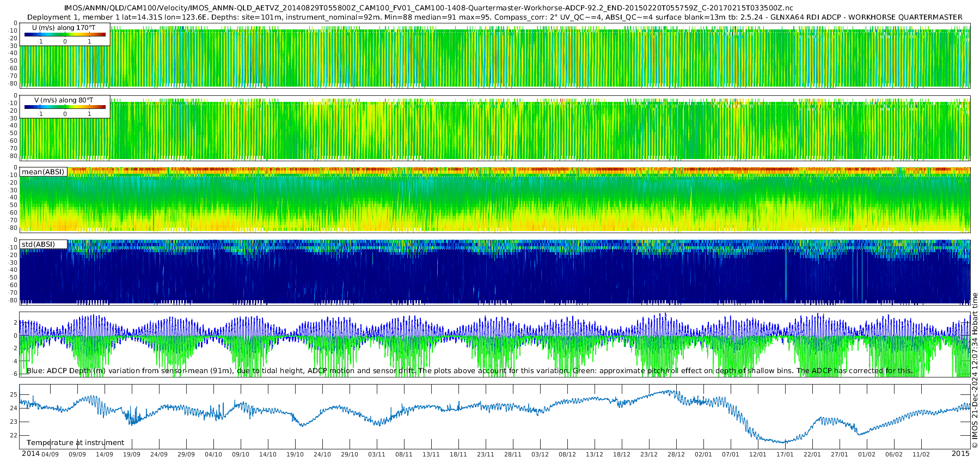Select the 11/02 date tick label
This screenshot has width=980, height=463.
[921, 454]
